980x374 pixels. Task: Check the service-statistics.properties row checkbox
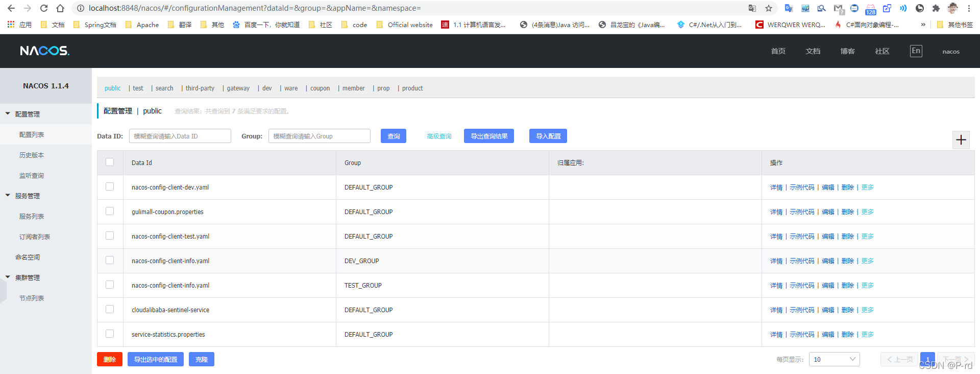point(110,334)
